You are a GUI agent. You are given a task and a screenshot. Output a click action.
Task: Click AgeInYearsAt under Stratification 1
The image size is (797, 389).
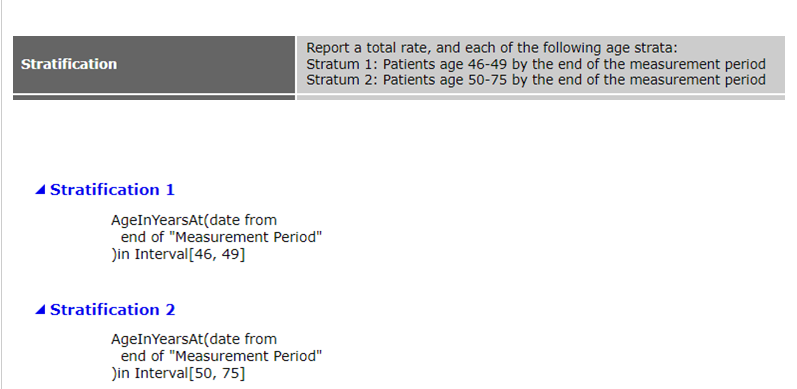[158, 220]
